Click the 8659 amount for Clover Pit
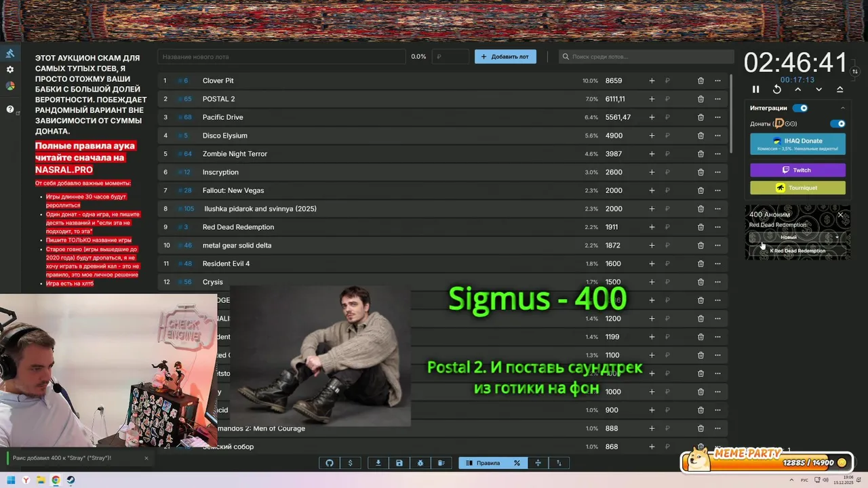The image size is (868, 488). 614,81
